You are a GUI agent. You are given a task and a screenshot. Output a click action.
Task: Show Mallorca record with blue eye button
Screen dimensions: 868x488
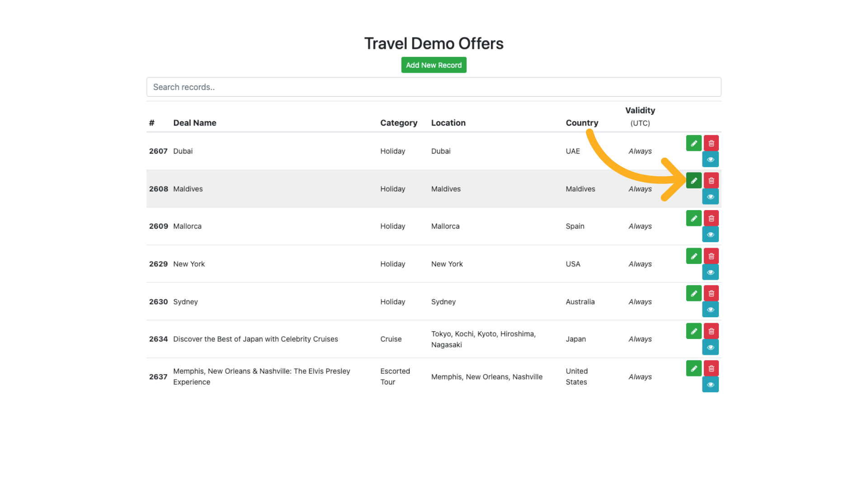point(710,235)
